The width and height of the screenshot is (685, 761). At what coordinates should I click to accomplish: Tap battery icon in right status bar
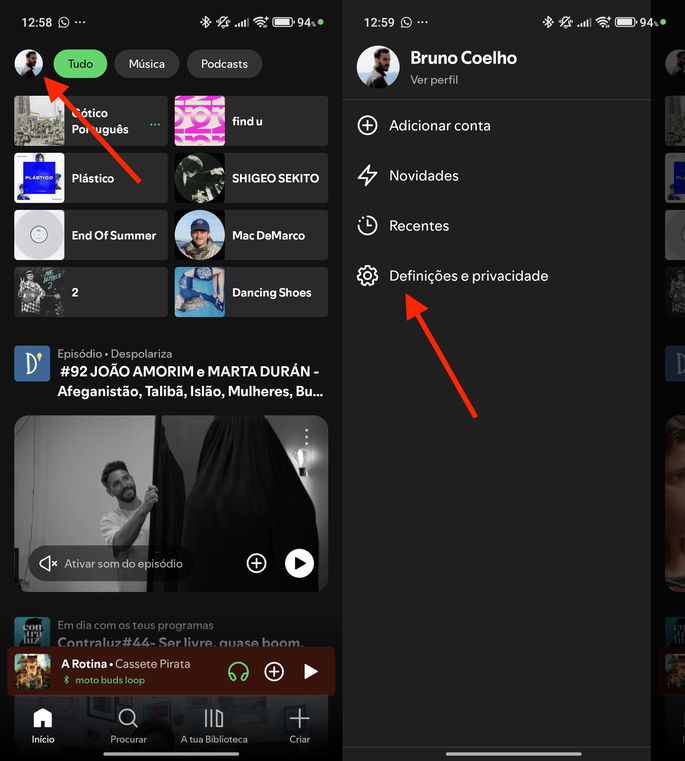625,22
